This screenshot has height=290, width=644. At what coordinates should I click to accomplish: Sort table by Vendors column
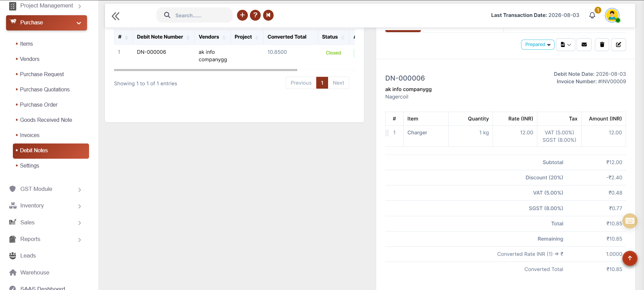212,37
